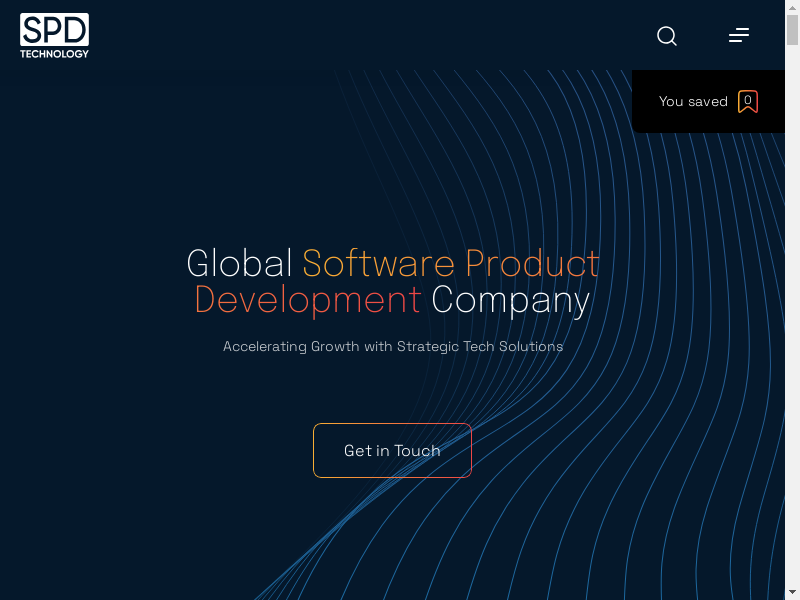Click the "Accelerating Growth with Strategic Tech Solutions" subtitle
Viewport: 800px width, 600px height.
tap(393, 347)
